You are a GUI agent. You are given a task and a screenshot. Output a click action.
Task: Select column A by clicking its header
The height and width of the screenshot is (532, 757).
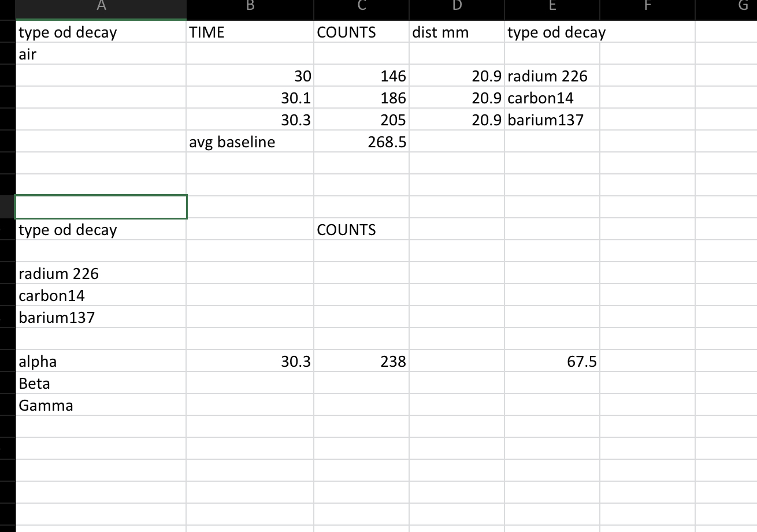[x=101, y=6]
